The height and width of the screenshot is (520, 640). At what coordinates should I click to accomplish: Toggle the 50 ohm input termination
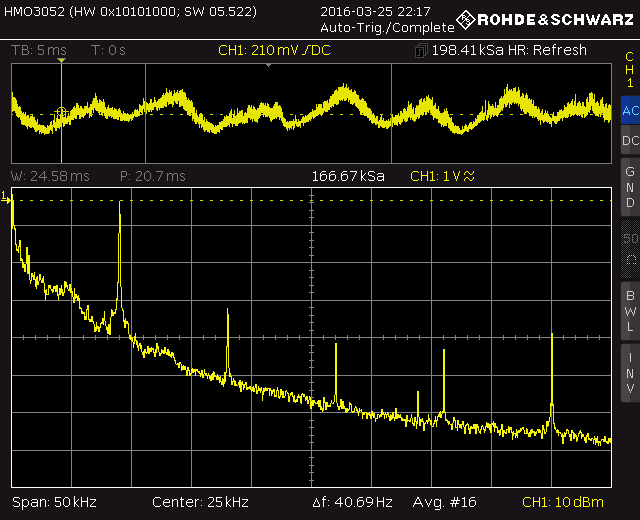click(629, 248)
